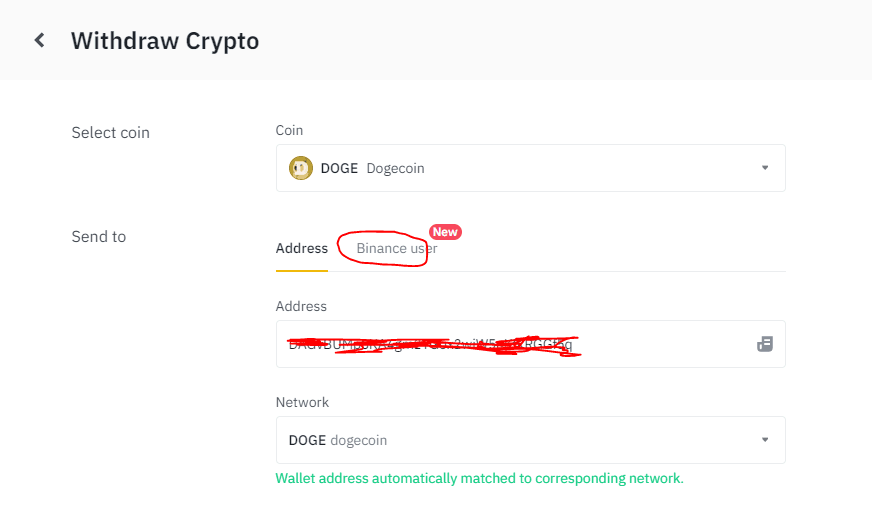The image size is (872, 526).
Task: Go back using the left arrow icon
Action: pos(39,40)
